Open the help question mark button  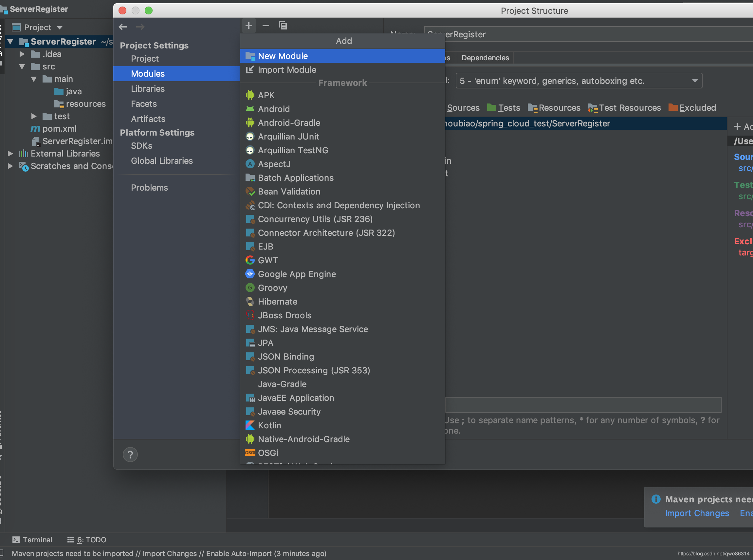coord(130,455)
